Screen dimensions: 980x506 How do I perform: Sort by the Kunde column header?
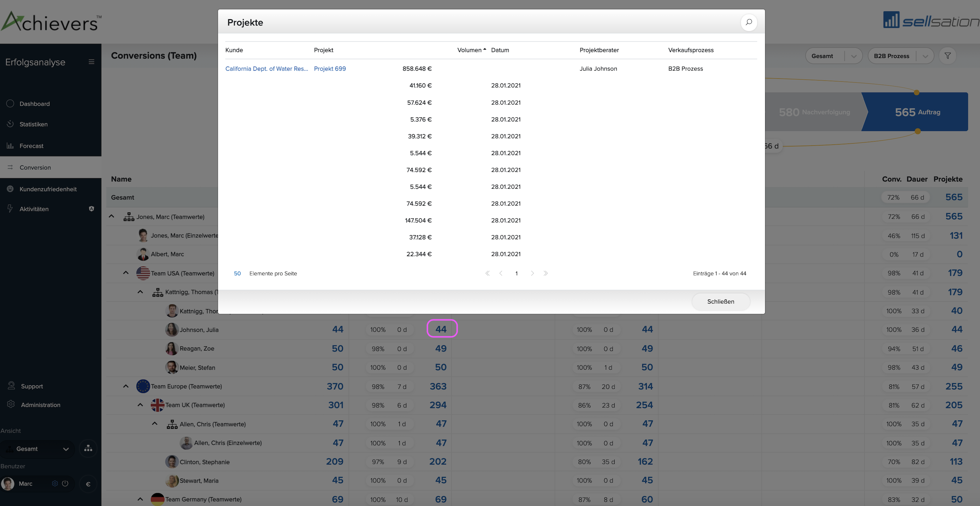click(234, 50)
